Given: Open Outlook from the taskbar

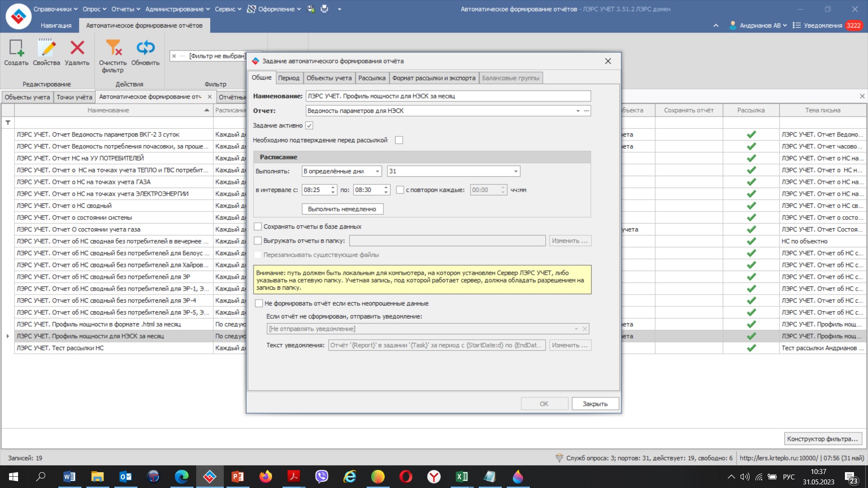Looking at the screenshot, I should tap(125, 477).
